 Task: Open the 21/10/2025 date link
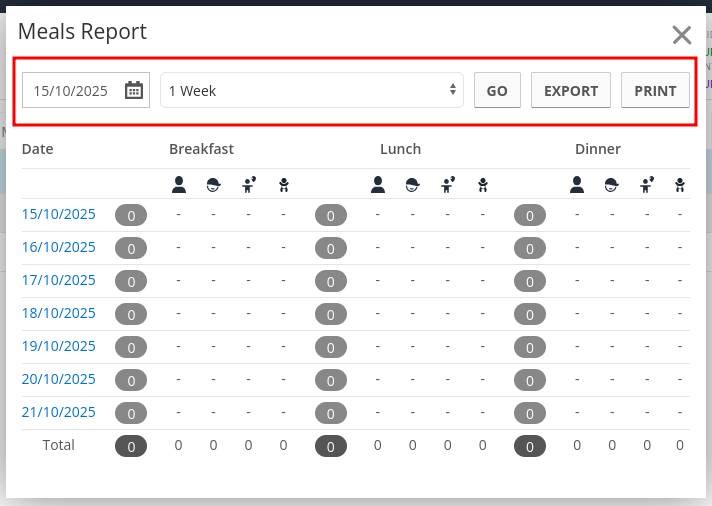[59, 412]
